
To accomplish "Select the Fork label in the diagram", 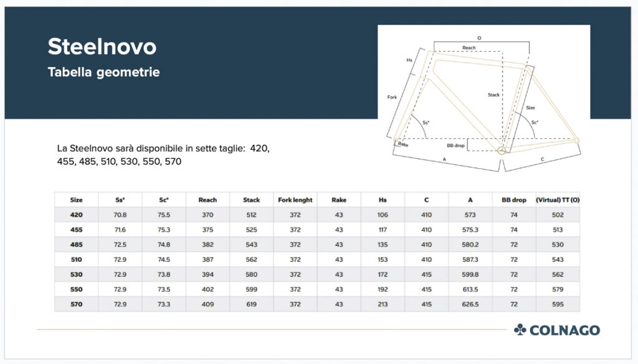I will point(392,97).
